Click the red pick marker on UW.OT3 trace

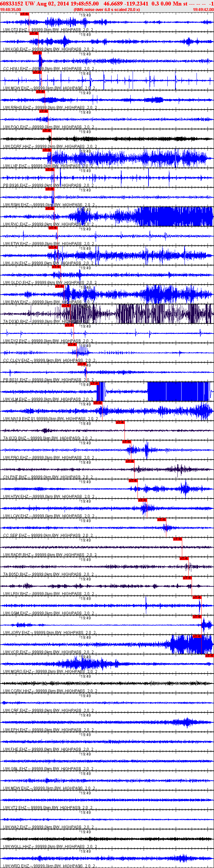[x=24, y=14]
